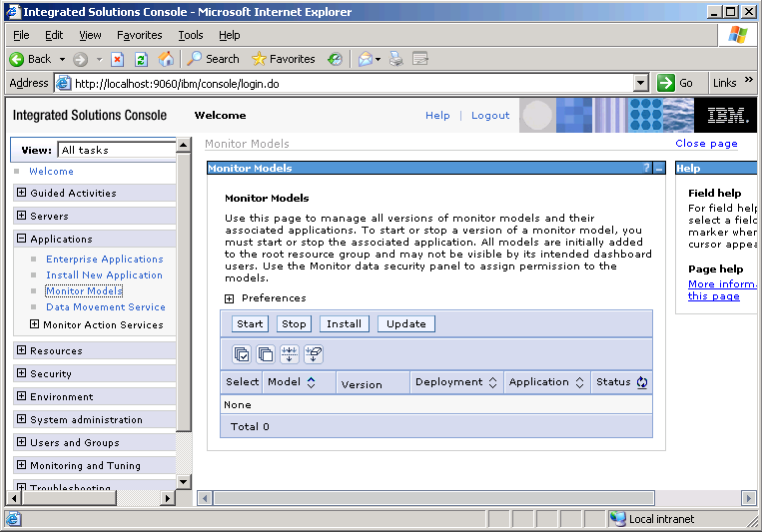The width and height of the screenshot is (762, 532).
Task: Open the Data Movement Service link
Action: click(x=106, y=307)
